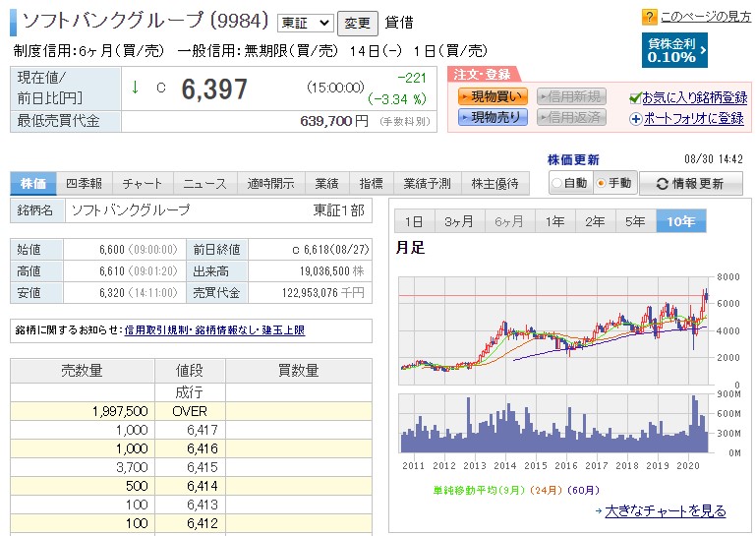This screenshot has width=756, height=536.
Task: Open 大きなチャートを見る link
Action: (x=666, y=510)
